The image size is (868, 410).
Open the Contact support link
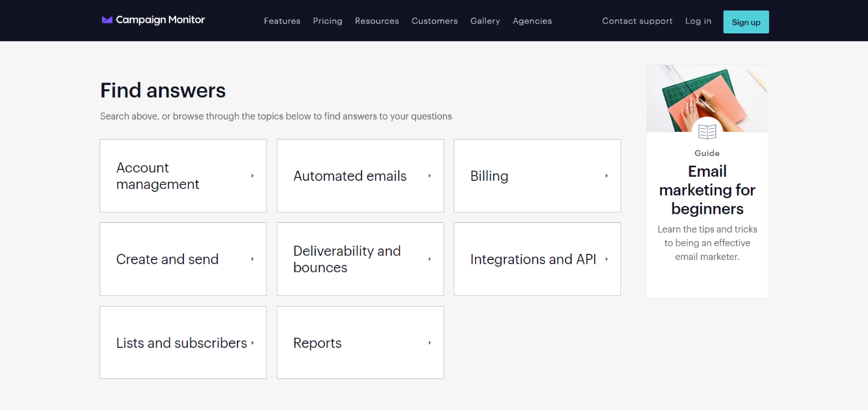click(637, 21)
